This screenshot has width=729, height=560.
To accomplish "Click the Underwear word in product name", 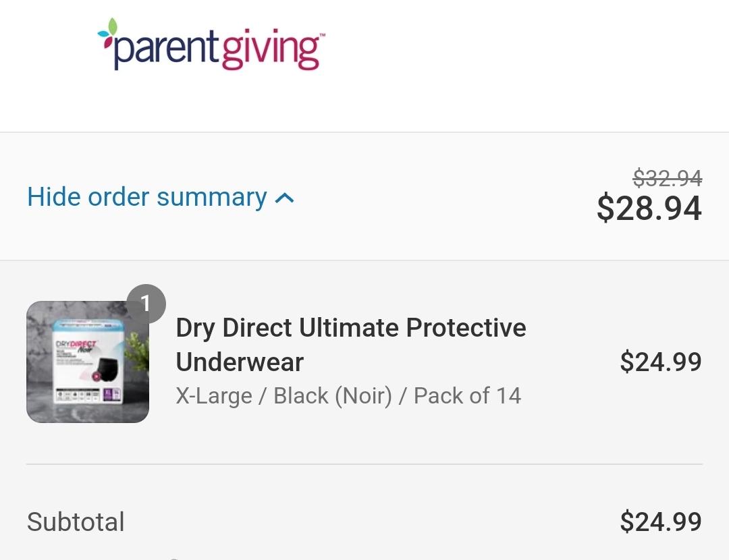I will point(240,362).
